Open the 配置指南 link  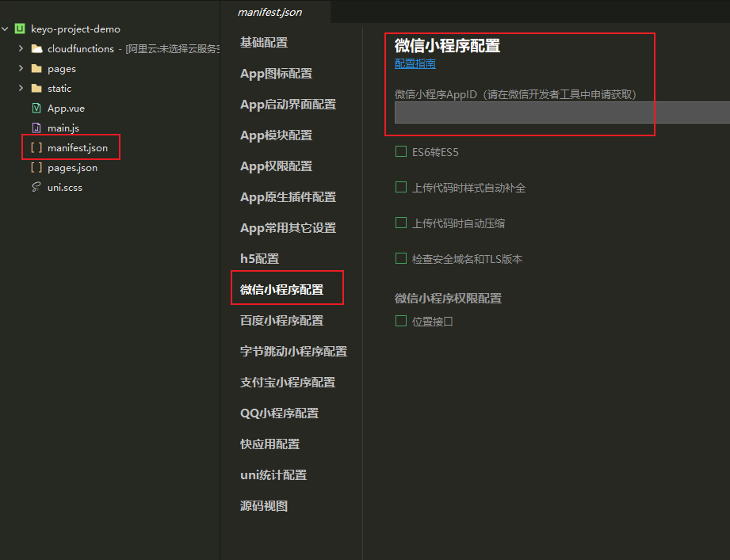(415, 63)
